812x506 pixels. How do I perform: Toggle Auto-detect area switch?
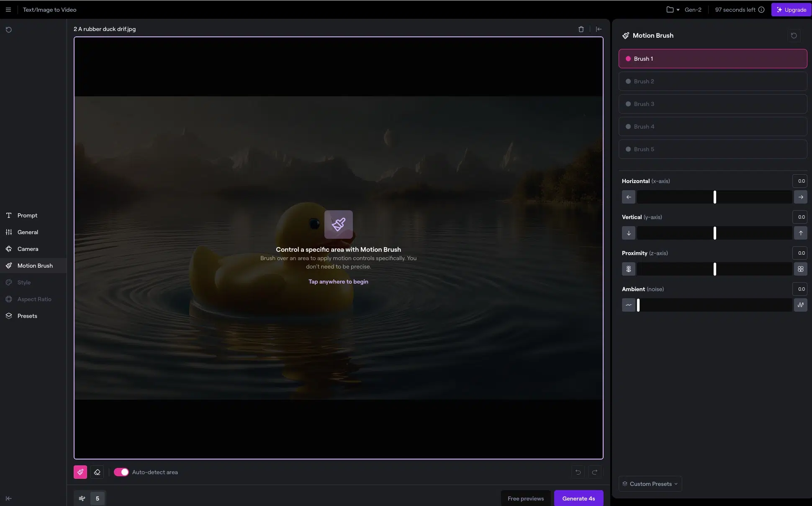point(121,472)
